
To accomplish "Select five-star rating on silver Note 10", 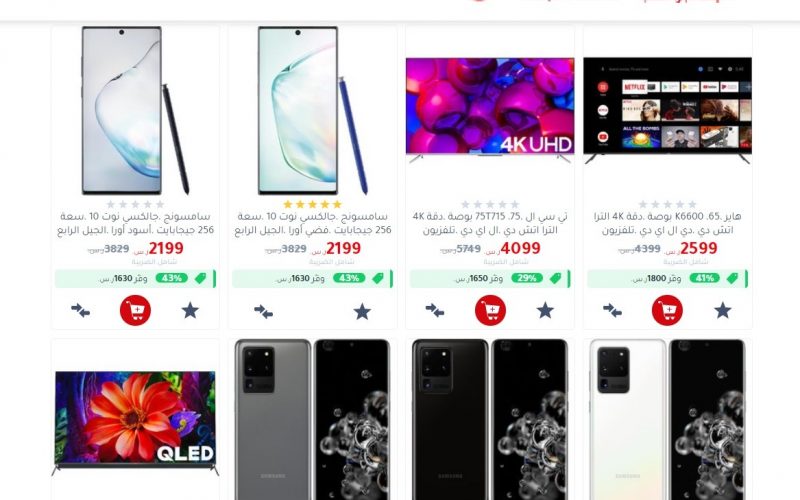I will coord(312,205).
